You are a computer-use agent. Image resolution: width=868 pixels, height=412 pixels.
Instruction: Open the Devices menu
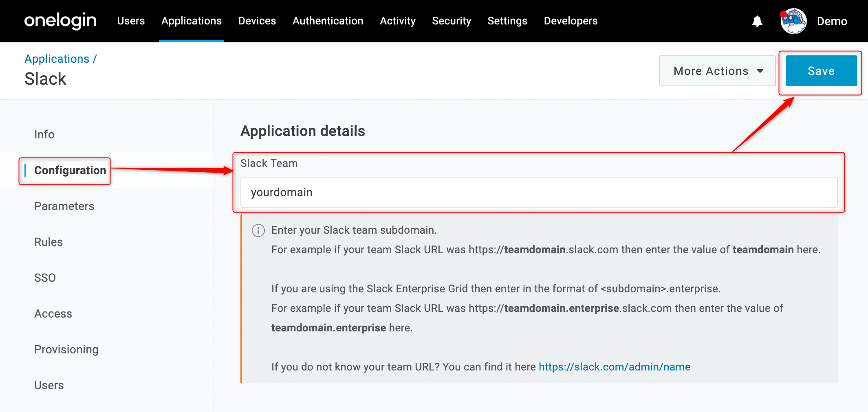(257, 21)
